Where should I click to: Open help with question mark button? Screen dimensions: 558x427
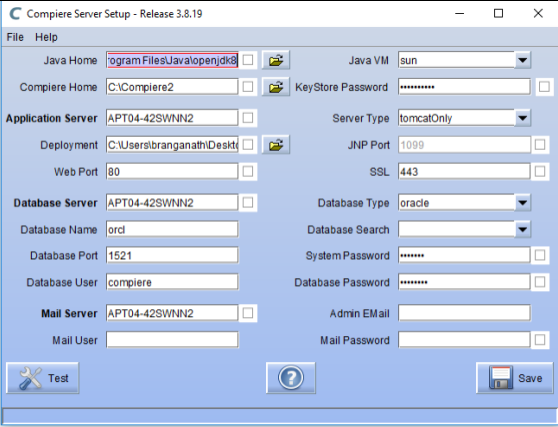[x=291, y=378]
